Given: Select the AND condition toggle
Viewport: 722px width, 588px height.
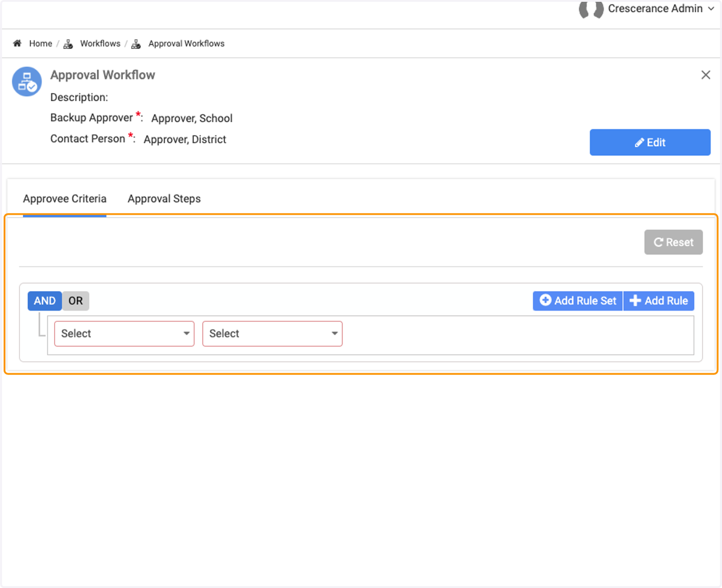Looking at the screenshot, I should tap(45, 301).
